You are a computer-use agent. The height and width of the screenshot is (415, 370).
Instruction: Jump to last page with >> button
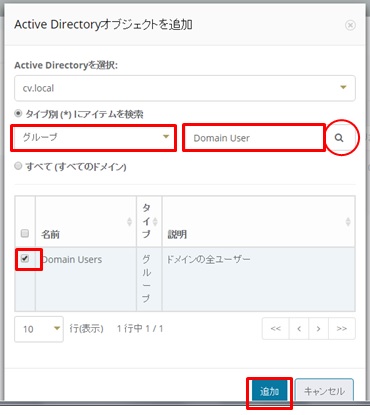tap(342, 329)
